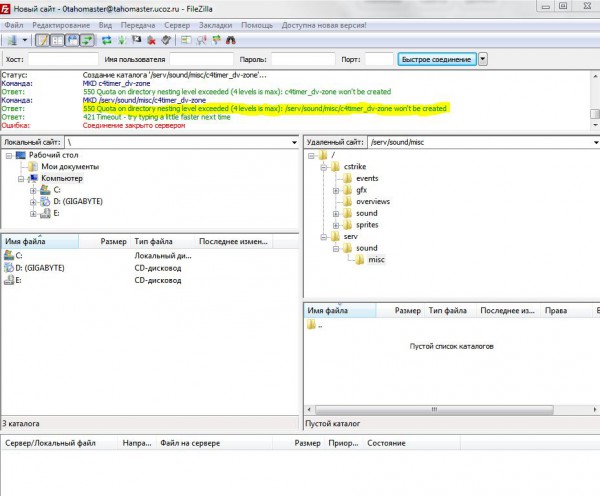Click the synchronized browsing icon
600x496 pixels.
pos(216,41)
